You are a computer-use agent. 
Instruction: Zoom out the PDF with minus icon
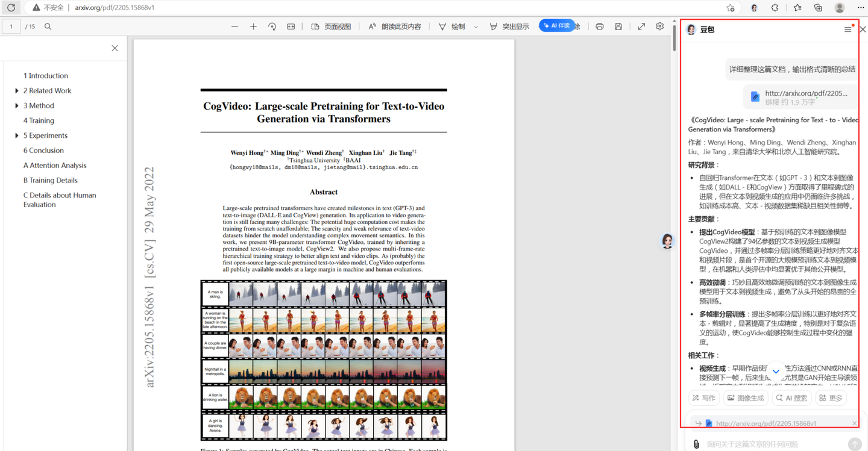point(234,26)
